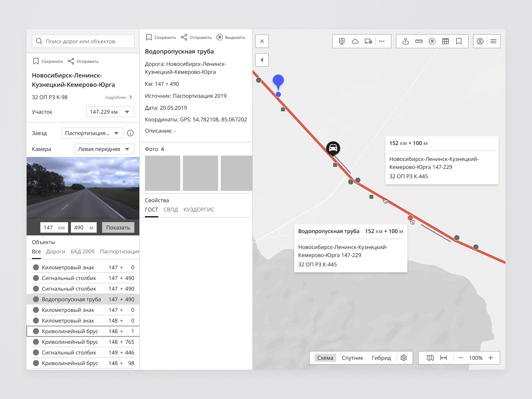The image size is (532, 399).
Task: Click the black car marker on map
Action: [333, 148]
